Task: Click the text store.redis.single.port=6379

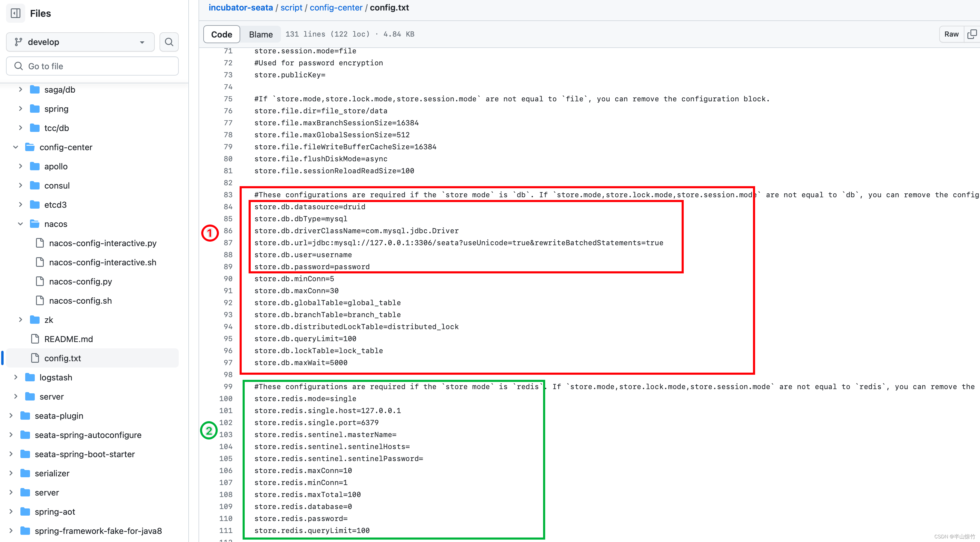Action: [317, 423]
